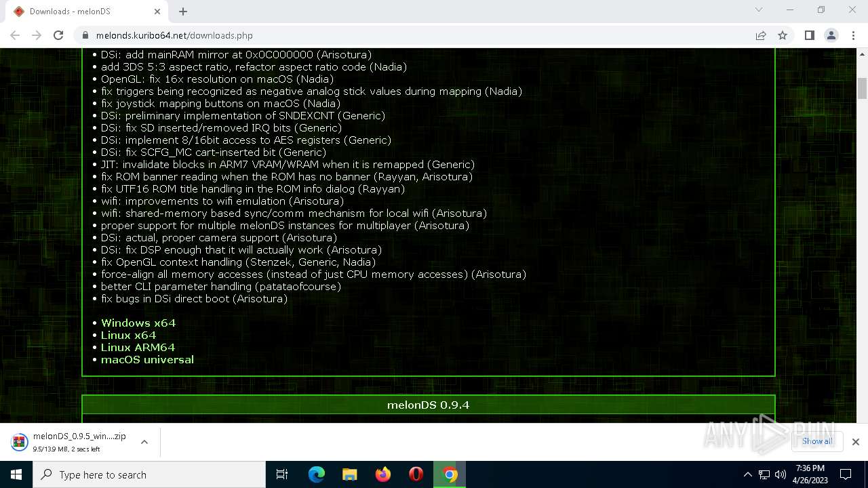Select the line about camera support

219,238
